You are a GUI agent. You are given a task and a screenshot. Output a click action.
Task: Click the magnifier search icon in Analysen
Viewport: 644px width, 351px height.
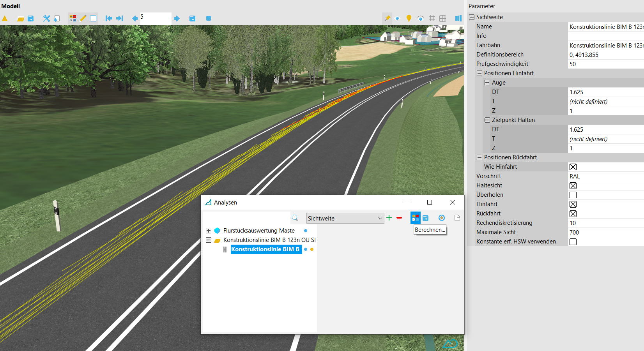tap(295, 218)
